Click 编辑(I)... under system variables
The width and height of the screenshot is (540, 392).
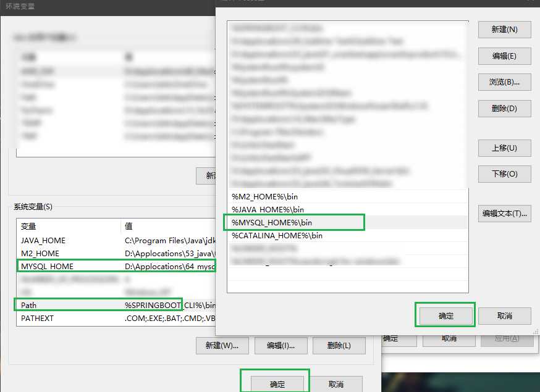point(281,346)
